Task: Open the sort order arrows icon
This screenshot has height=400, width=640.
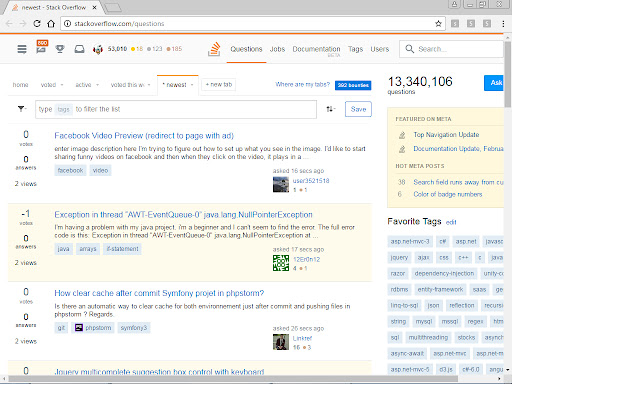Action: pos(330,109)
